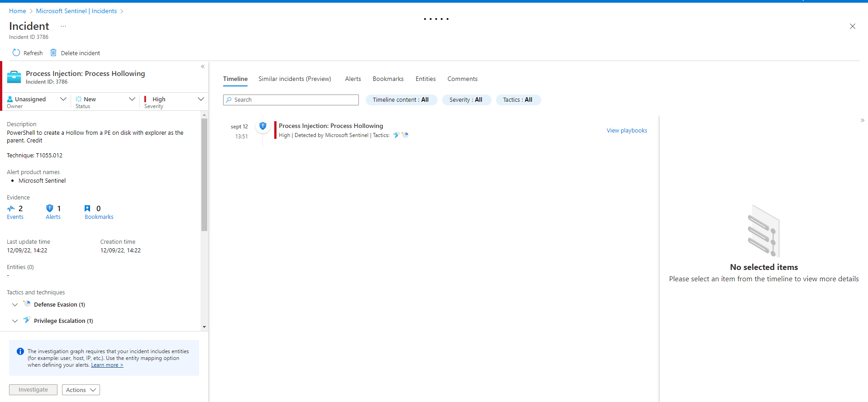Click the Refresh icon

pos(16,52)
